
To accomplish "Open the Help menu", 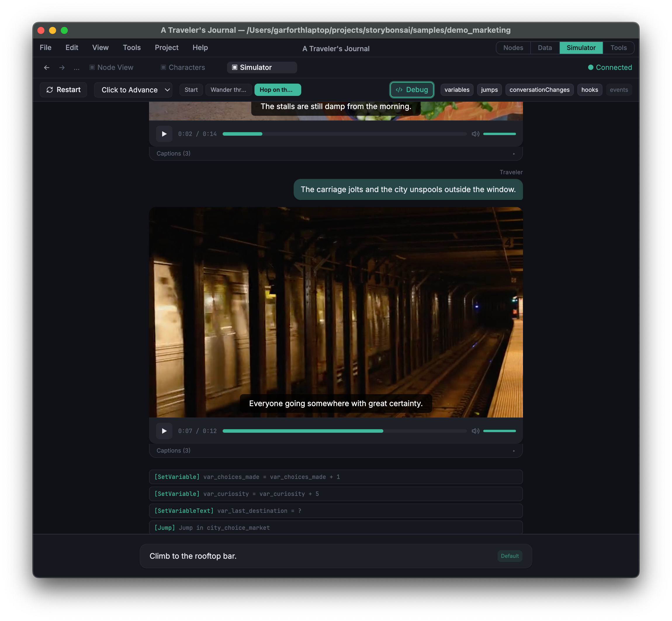I will coord(200,48).
